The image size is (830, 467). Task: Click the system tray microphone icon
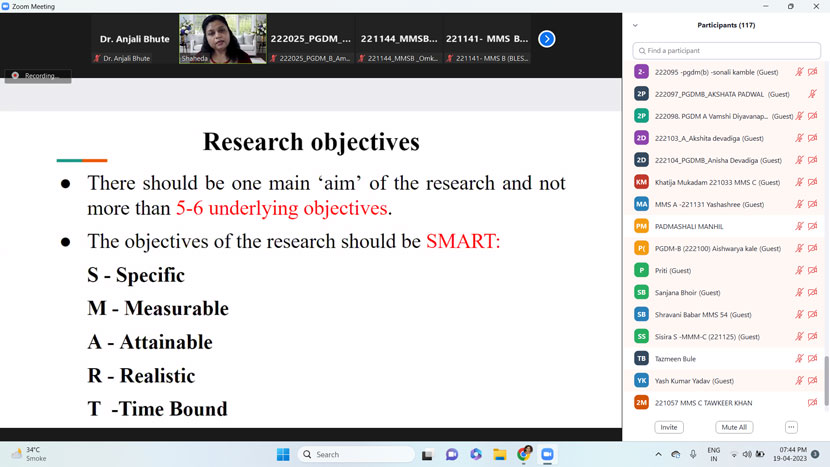point(693,454)
